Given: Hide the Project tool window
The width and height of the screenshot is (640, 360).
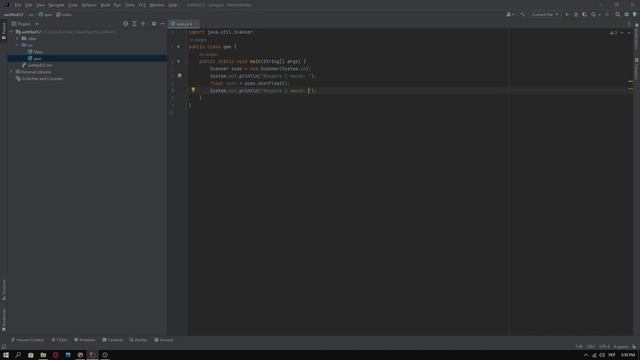Looking at the screenshot, I should click(x=162, y=24).
